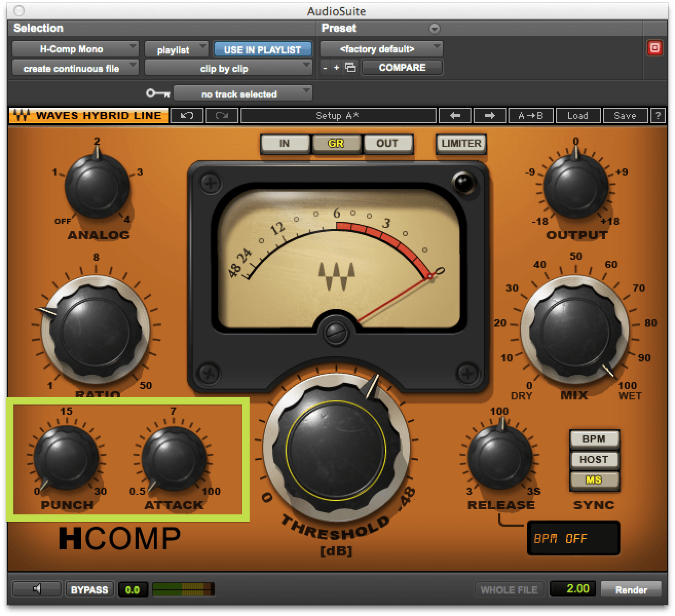Click the WHOLE FILE button
Screen dimensions: 675x616
click(509, 589)
